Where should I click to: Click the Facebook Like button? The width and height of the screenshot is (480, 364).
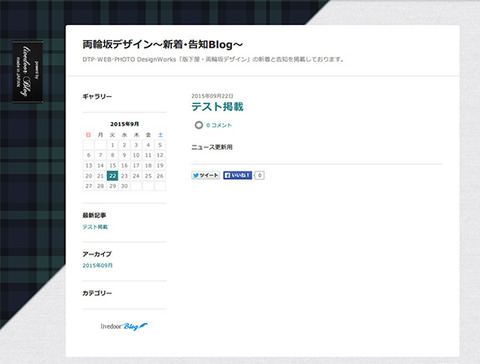coord(237,175)
